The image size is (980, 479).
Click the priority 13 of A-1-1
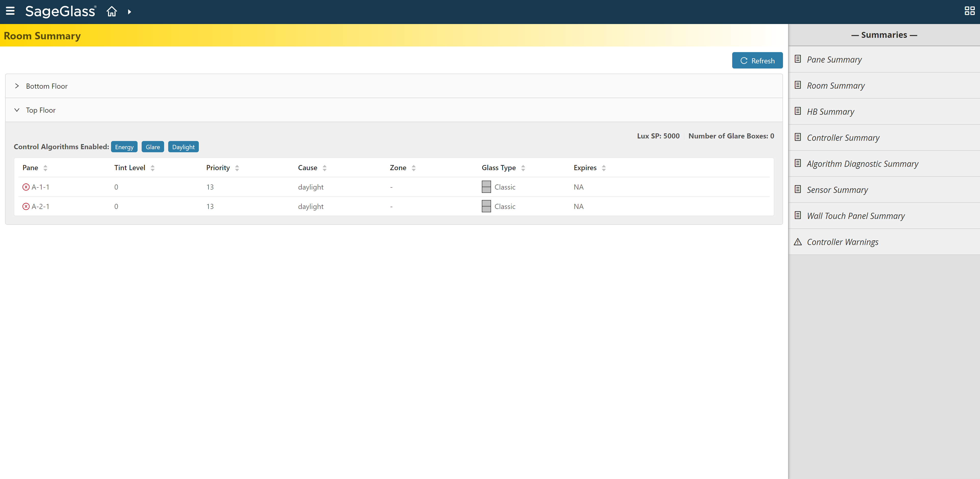(x=210, y=187)
